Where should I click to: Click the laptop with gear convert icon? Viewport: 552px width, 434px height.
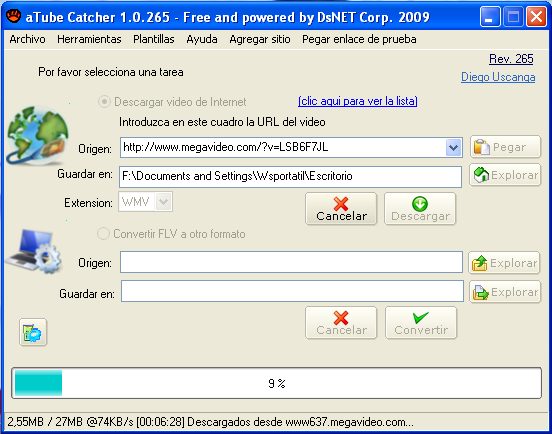[34, 251]
